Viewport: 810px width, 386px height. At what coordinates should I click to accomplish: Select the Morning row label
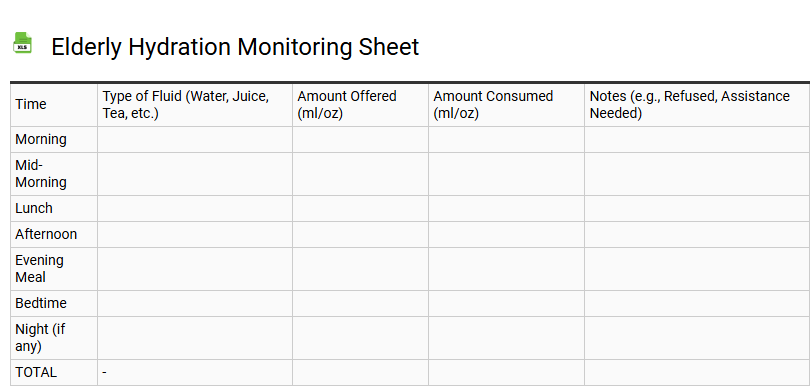pyautogui.click(x=41, y=140)
